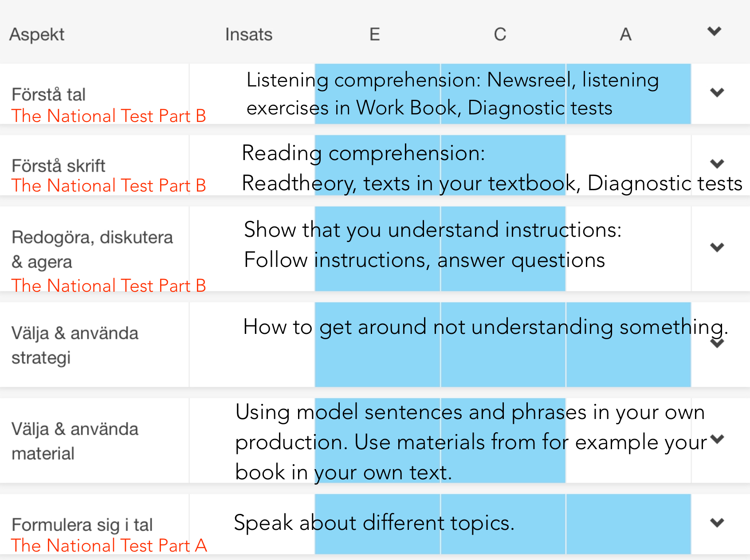
Task: Click the A-level cell for Förstå skrift
Action: click(628, 165)
